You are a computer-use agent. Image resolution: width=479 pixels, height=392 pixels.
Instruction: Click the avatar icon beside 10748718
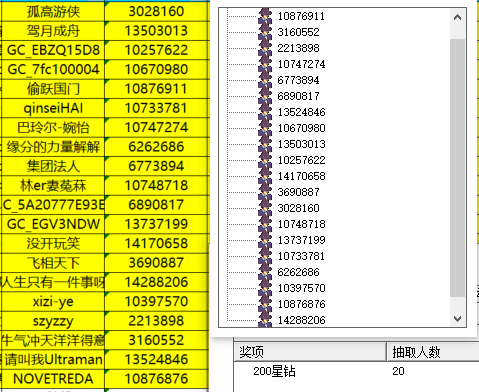point(265,224)
